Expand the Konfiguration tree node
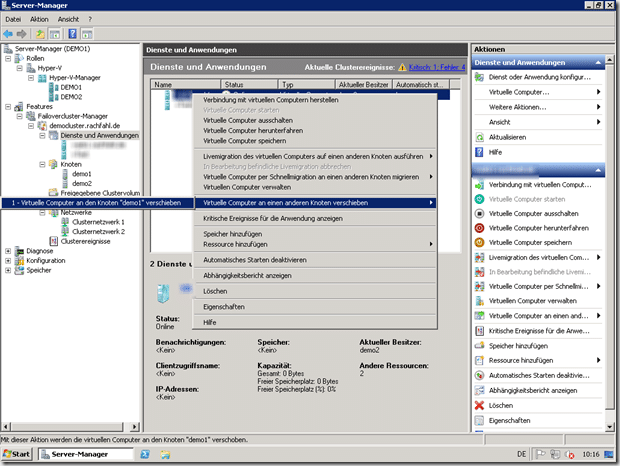Screen dimensions: 620x466 [8, 261]
